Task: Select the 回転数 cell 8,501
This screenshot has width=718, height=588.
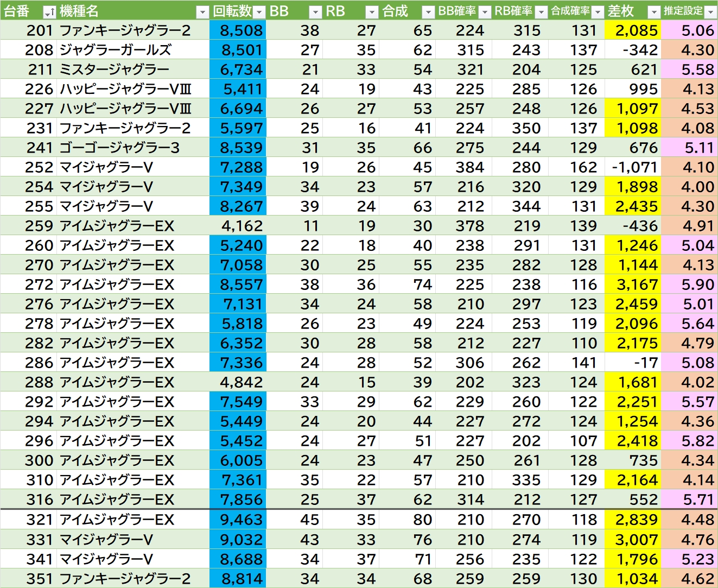Action: [238, 50]
